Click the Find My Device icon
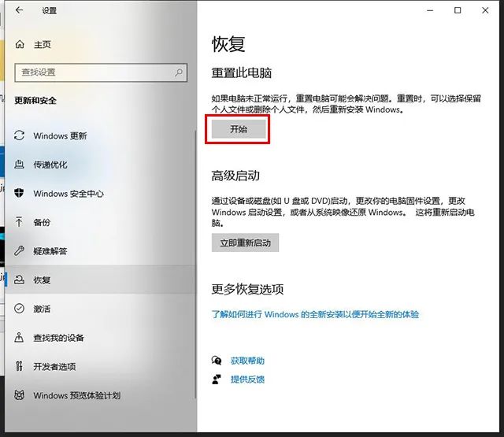Image resolution: width=504 pixels, height=437 pixels. (x=20, y=338)
